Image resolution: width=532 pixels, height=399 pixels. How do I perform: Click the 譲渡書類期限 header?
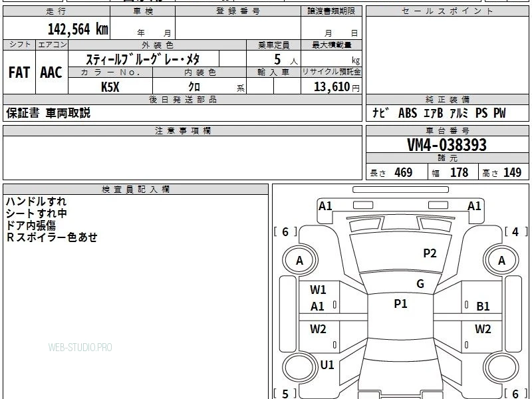click(x=331, y=11)
